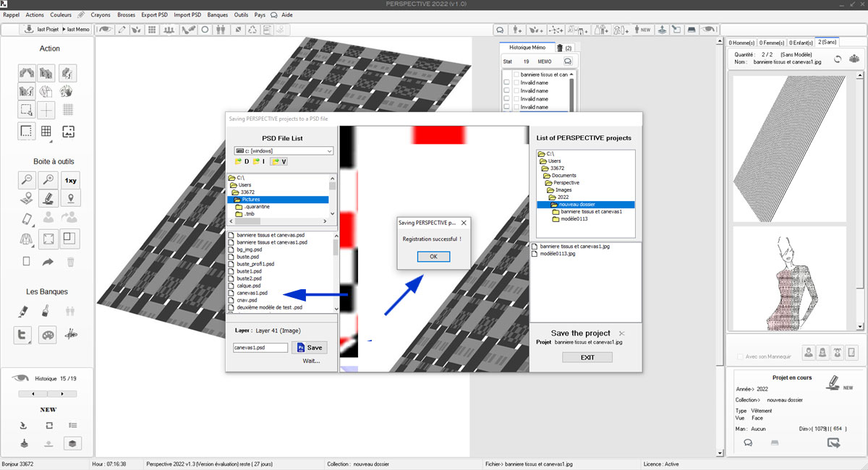This screenshot has width=868, height=470.
Task: Click the trash icon beside Historique Mémo
Action: [559, 48]
